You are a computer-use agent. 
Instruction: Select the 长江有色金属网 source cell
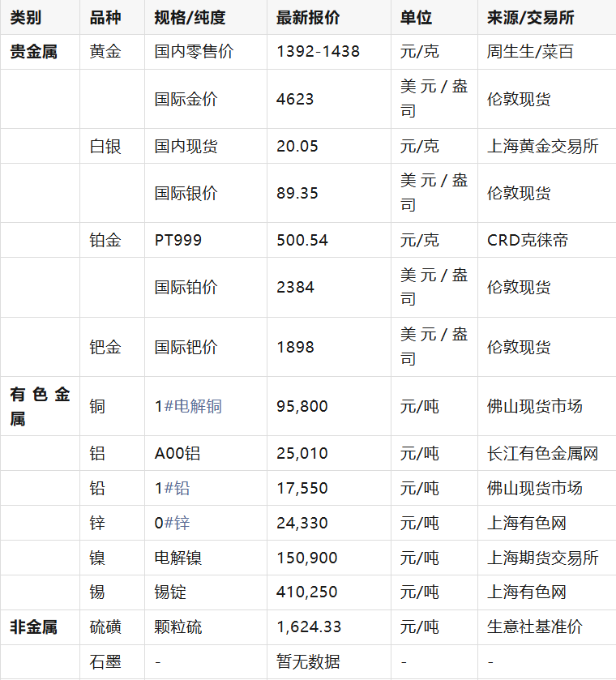click(x=542, y=453)
